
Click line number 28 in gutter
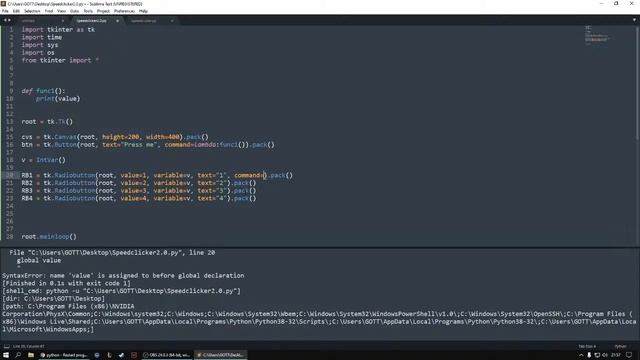[10, 236]
